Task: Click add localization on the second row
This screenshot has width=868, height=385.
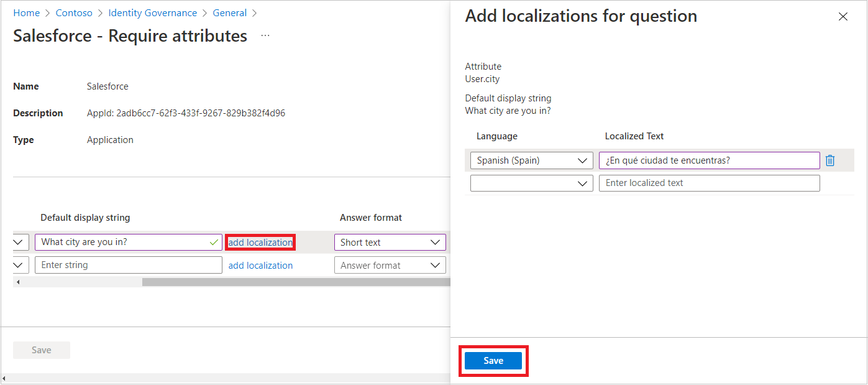Action: pos(260,264)
